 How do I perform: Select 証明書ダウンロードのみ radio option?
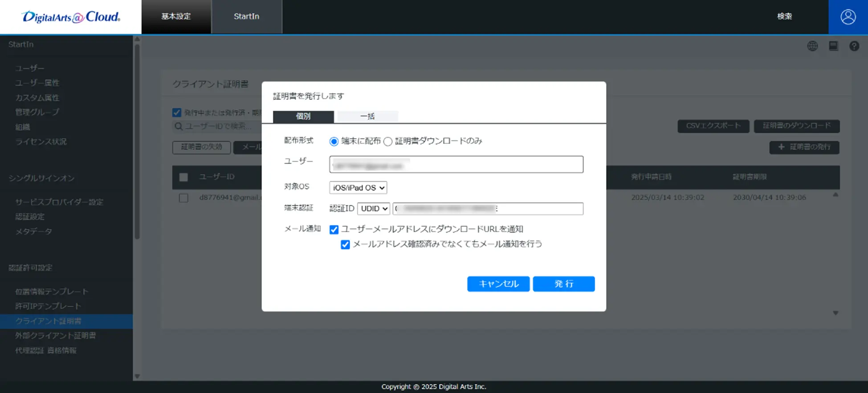point(388,142)
